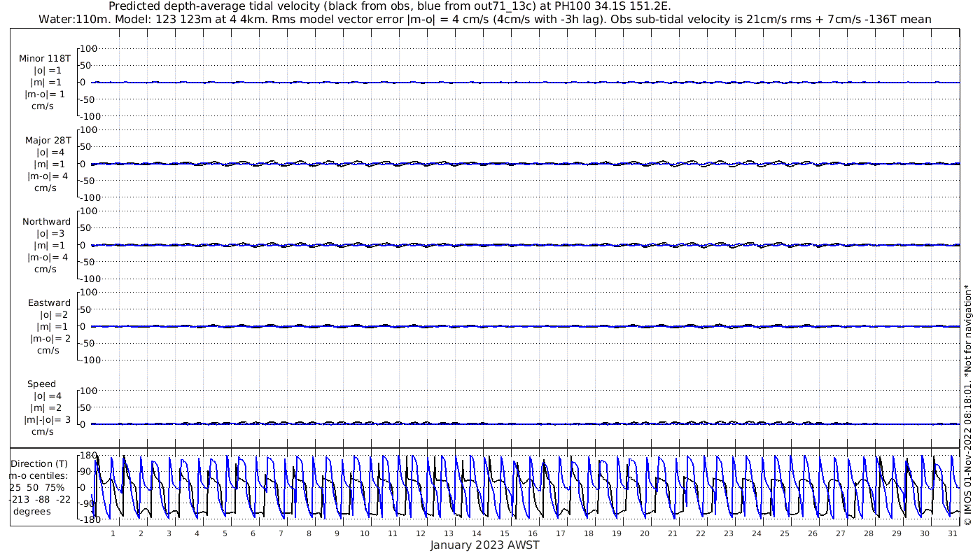This screenshot has height=560, width=980.
Task: Click '|m|-|o|= 3' under Speed
Action: 48,419
